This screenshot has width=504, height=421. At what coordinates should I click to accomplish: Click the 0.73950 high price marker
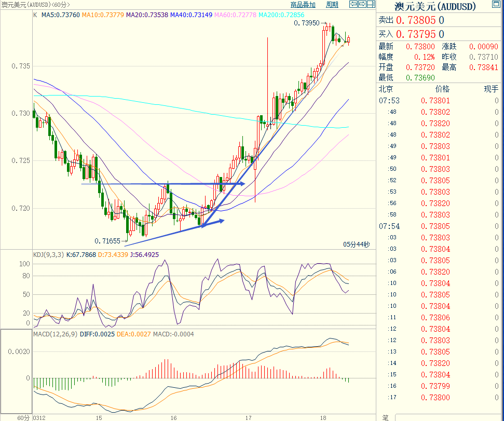(306, 23)
